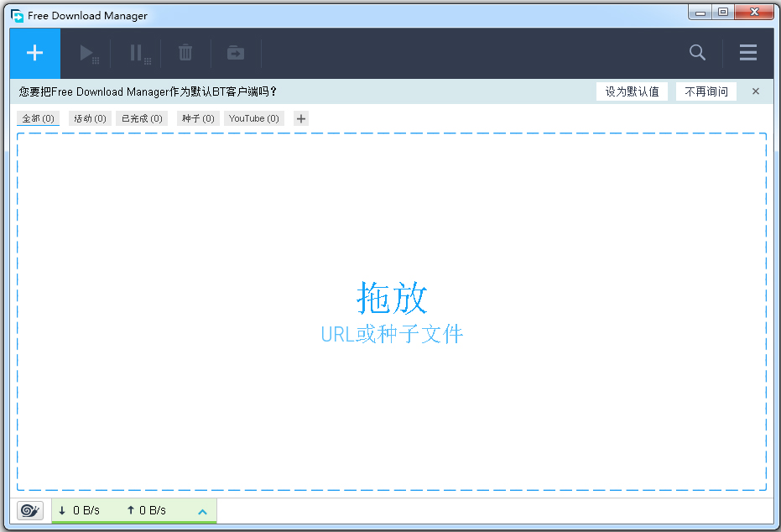Open the hamburger menu icon
This screenshot has height=532, width=781.
click(748, 53)
